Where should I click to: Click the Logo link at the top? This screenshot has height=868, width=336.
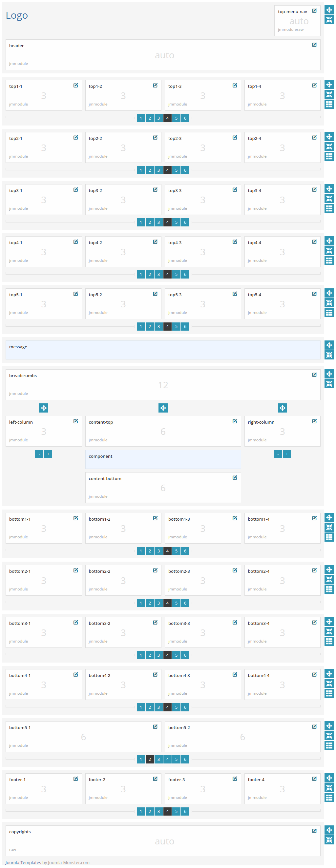click(x=17, y=15)
